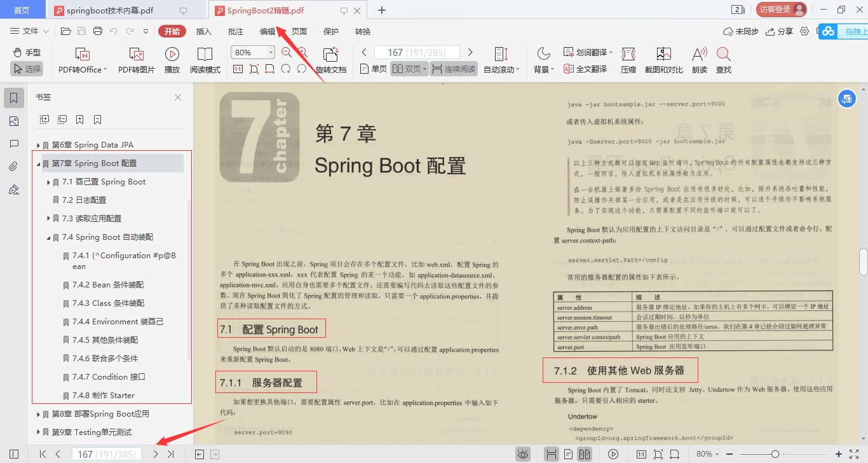Toggle double page icon in status bar
This screenshot has width=868, height=463.
[585, 454]
